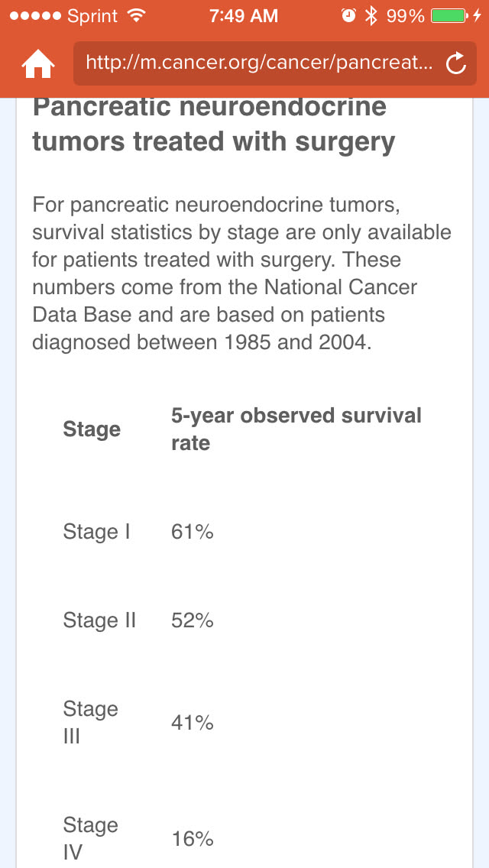Tap the signal strength dots

coord(34,16)
